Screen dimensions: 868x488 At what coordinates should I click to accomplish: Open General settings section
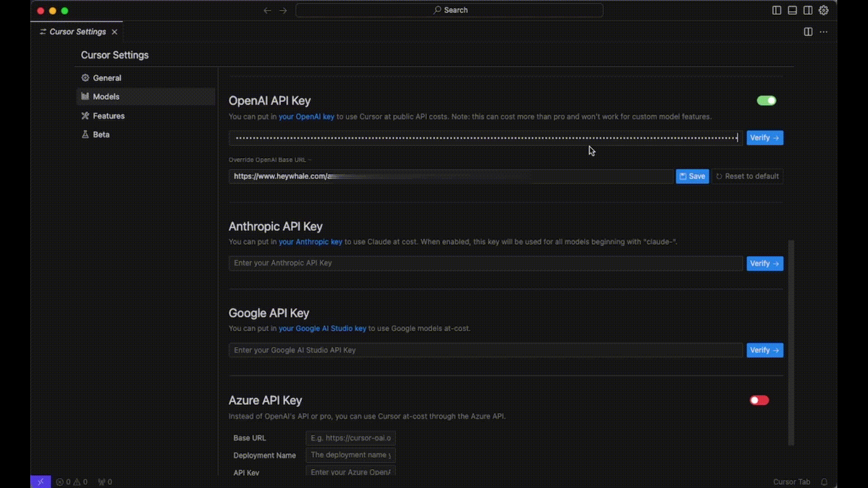pos(146,78)
